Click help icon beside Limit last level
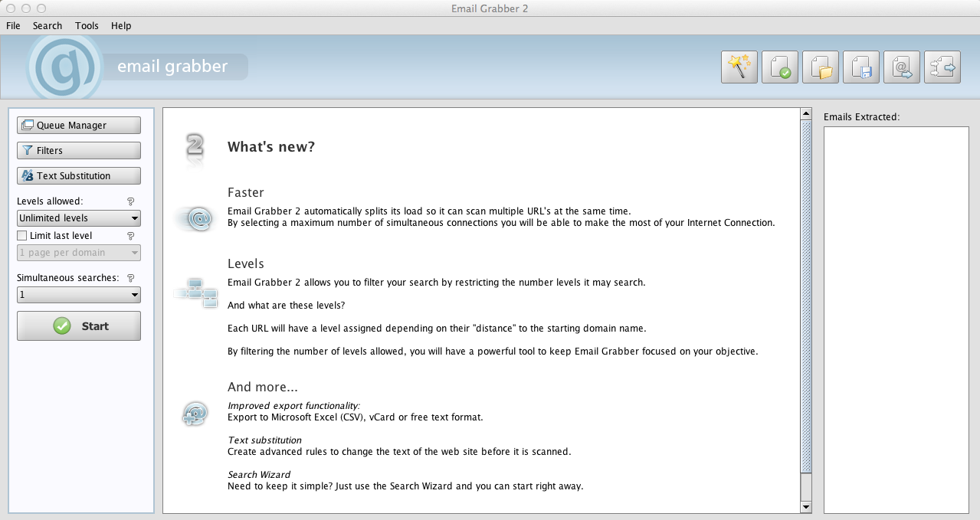 (x=130, y=236)
